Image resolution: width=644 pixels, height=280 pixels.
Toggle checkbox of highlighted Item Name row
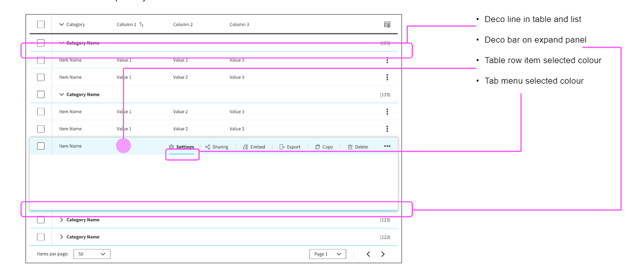41,146
